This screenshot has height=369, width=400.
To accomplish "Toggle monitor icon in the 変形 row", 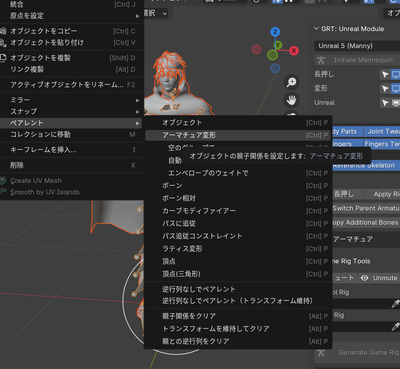I will point(395,89).
